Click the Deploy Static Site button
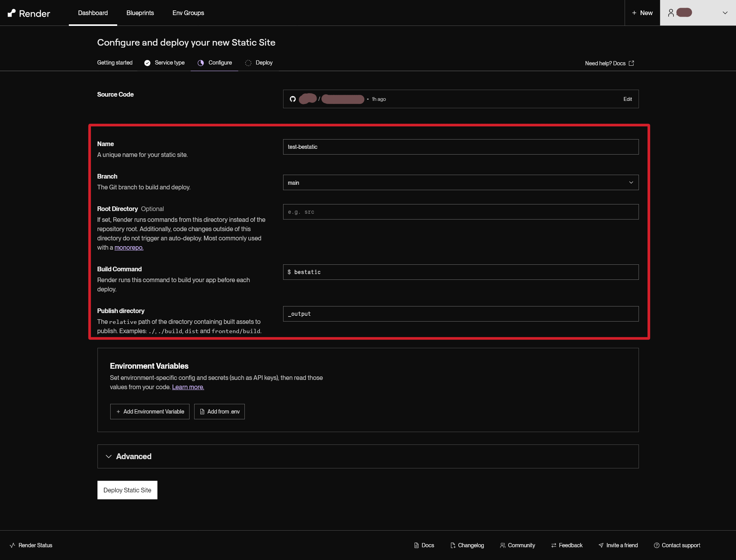 click(127, 490)
